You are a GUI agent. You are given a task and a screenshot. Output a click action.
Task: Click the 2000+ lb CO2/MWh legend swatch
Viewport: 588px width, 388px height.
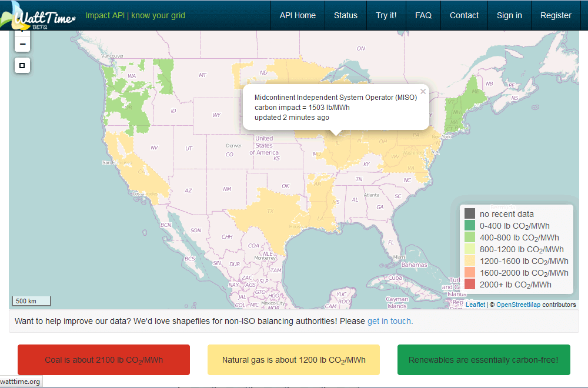point(470,284)
